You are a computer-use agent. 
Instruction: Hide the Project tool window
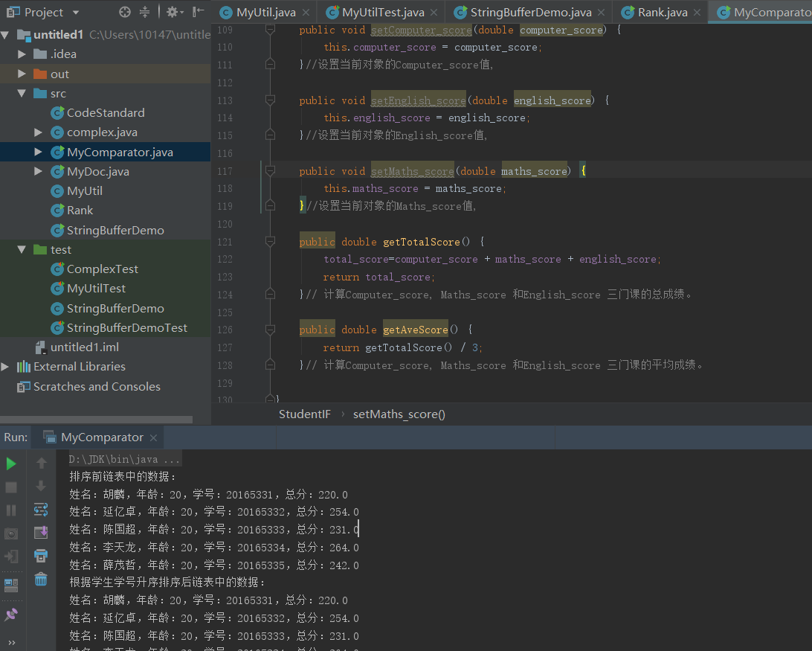point(199,11)
